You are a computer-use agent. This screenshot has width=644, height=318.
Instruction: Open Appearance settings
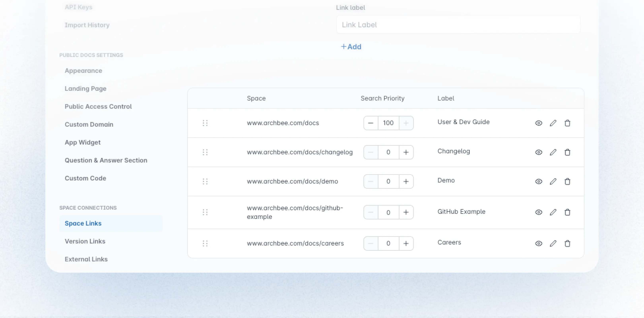(83, 71)
